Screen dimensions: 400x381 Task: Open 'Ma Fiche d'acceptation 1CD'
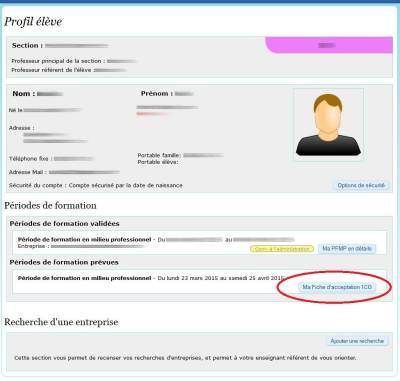[337, 287]
